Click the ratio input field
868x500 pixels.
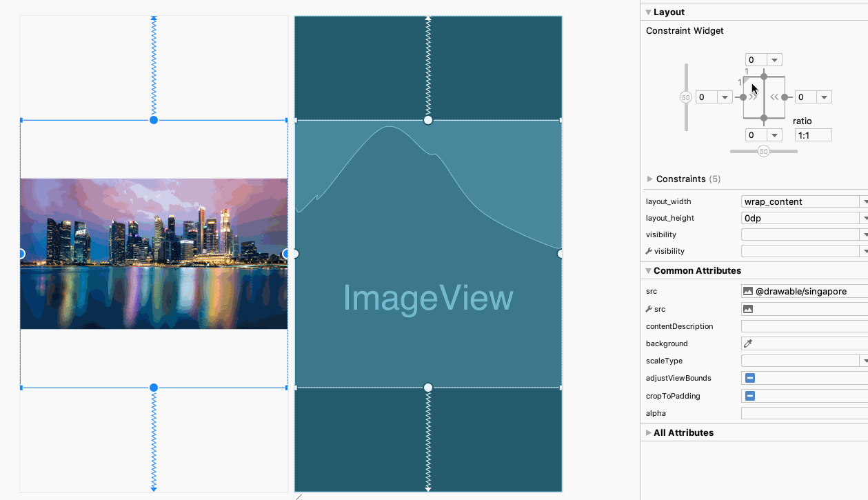coord(813,135)
